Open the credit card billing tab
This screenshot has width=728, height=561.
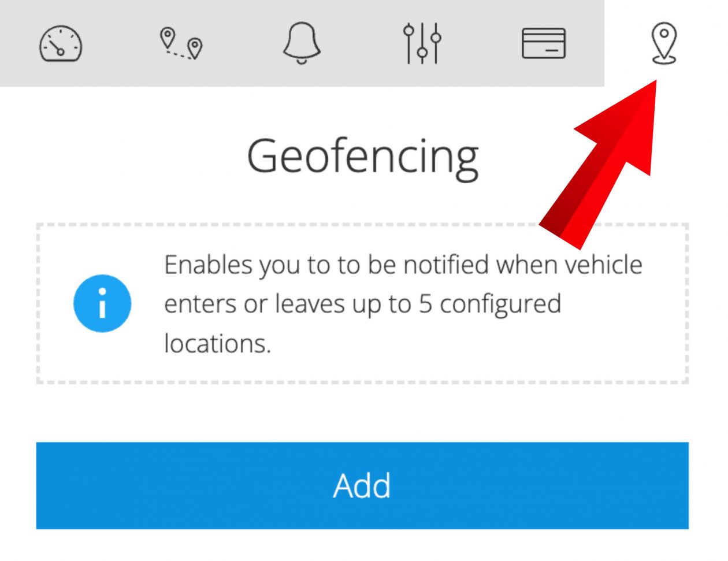(x=544, y=43)
